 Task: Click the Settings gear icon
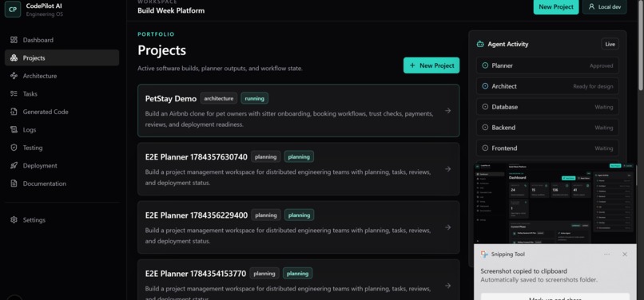tap(14, 220)
